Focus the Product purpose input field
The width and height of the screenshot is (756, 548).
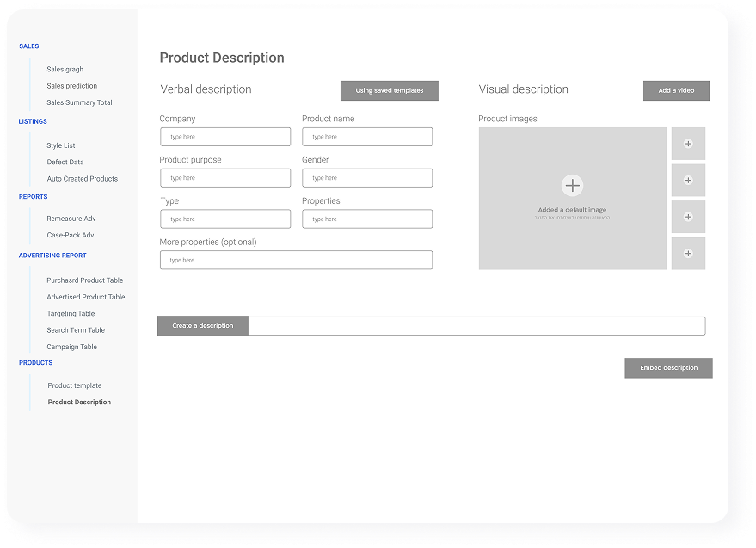point(225,177)
